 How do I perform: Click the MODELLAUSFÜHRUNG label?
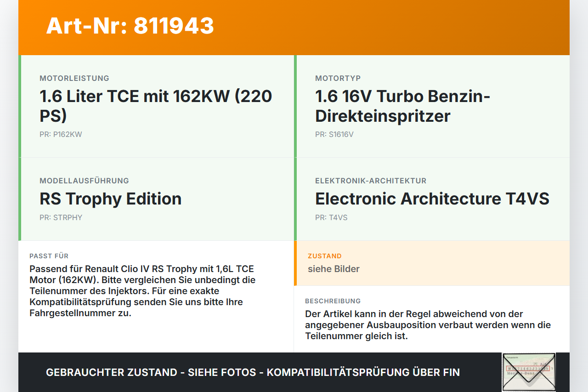(84, 181)
